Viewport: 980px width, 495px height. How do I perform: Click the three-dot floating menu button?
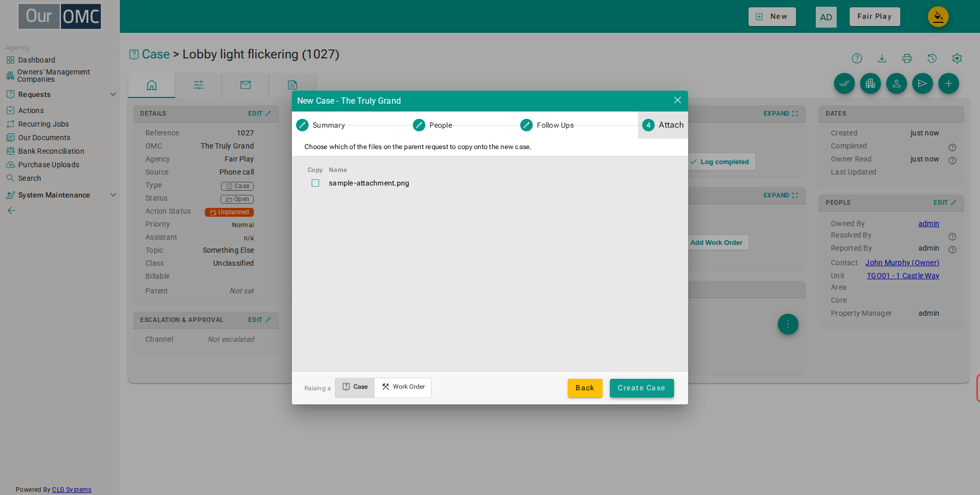788,324
